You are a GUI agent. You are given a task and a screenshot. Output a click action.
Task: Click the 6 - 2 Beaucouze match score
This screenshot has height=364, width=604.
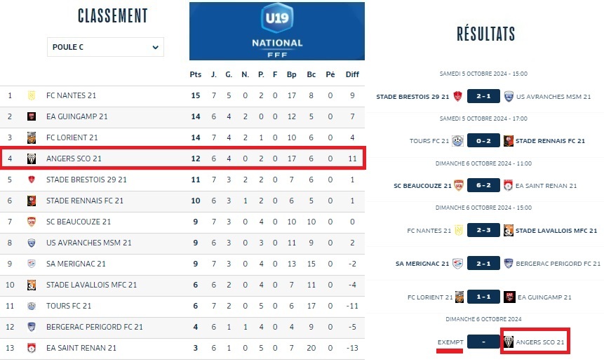pyautogui.click(x=483, y=186)
